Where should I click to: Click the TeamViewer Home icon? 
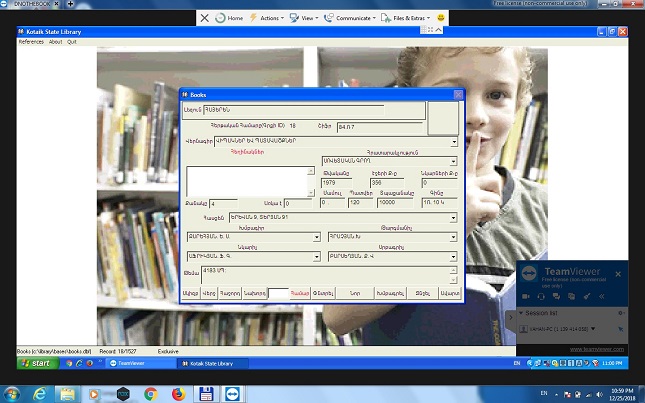click(229, 18)
